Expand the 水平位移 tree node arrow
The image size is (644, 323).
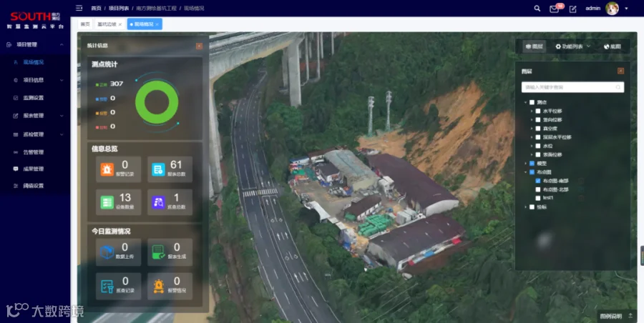point(532,111)
